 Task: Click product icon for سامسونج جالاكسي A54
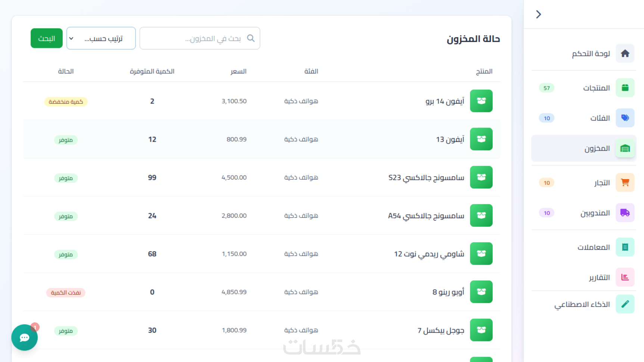481,215
